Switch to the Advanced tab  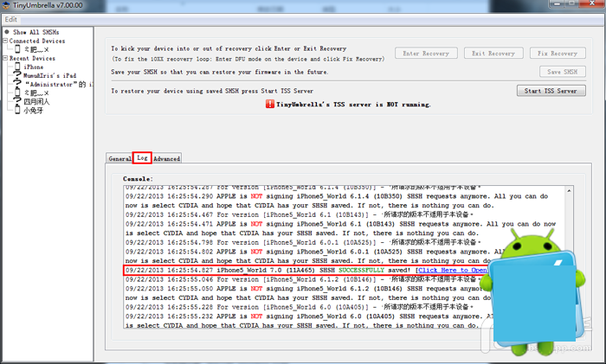pos(166,158)
